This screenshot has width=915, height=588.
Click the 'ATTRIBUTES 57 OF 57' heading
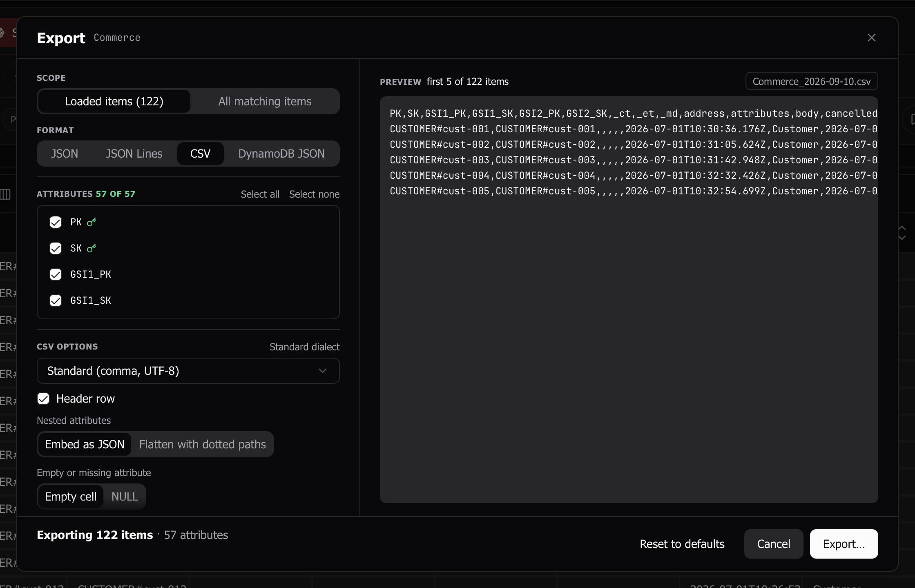click(86, 194)
